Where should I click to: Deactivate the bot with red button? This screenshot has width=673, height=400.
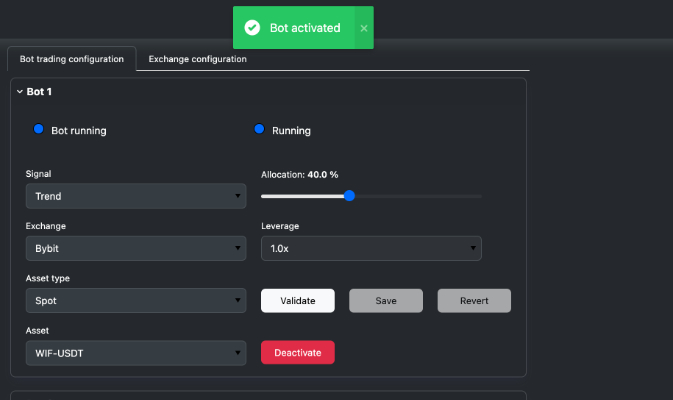tap(298, 352)
